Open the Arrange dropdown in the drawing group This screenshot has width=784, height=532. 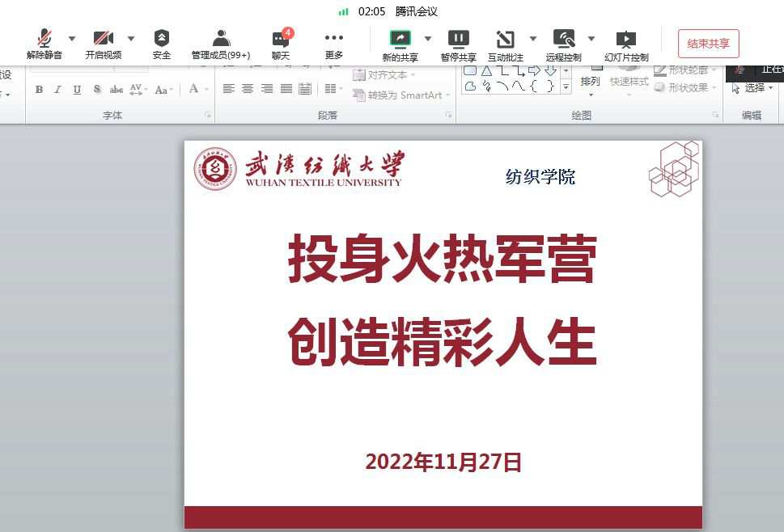pyautogui.click(x=591, y=82)
